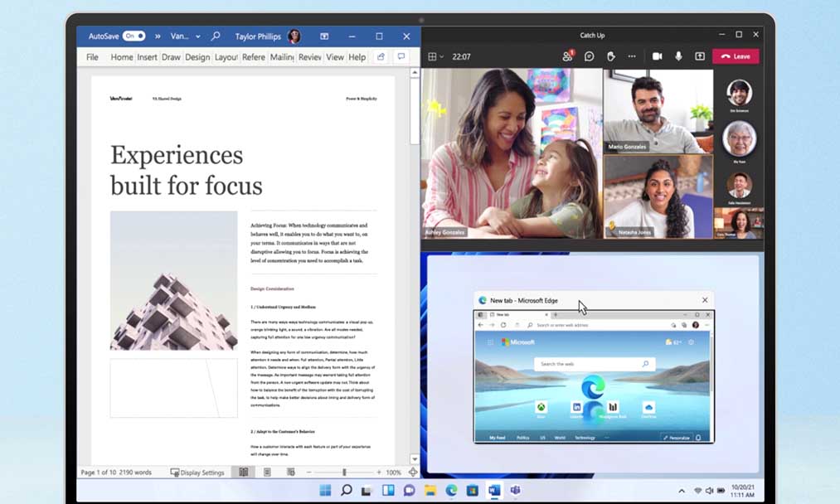Switch to Web Layout view in Word's status bar
Screen dimensions: 840x504
click(291, 472)
